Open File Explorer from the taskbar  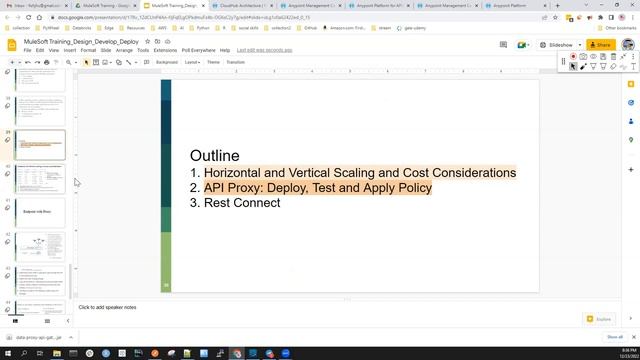(x=57, y=353)
